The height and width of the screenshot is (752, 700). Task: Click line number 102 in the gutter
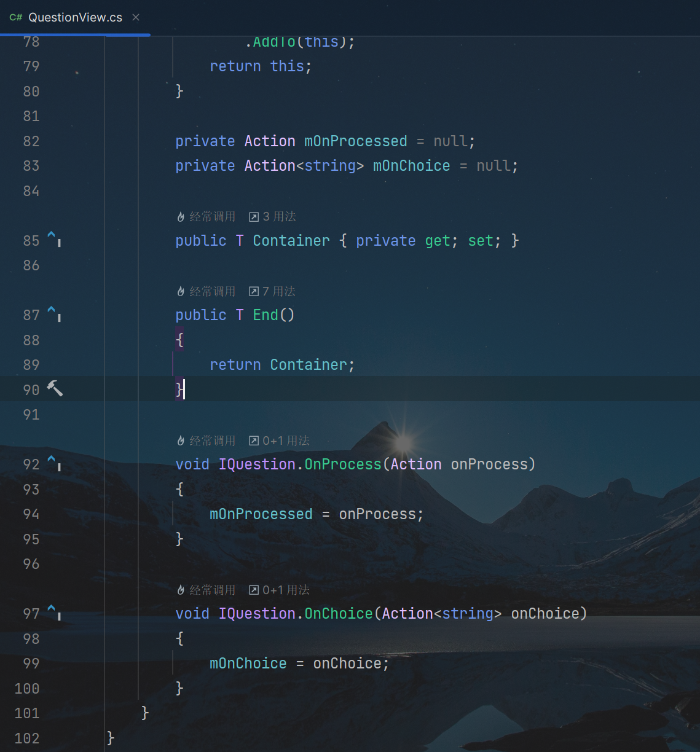pos(27,738)
